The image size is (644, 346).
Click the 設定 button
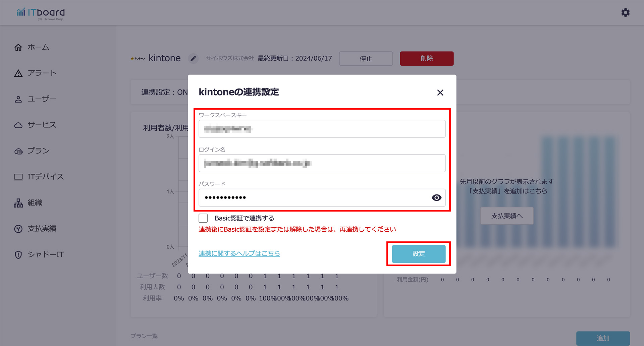tap(419, 254)
